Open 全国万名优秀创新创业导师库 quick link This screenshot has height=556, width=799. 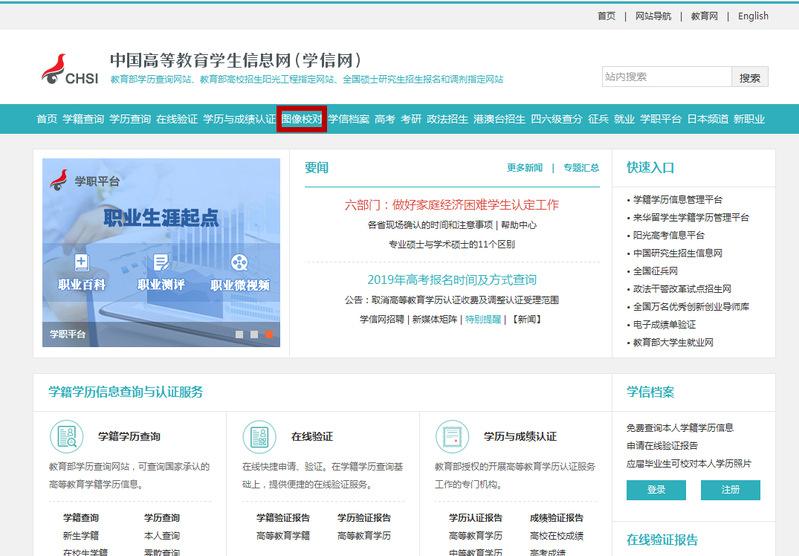690,307
